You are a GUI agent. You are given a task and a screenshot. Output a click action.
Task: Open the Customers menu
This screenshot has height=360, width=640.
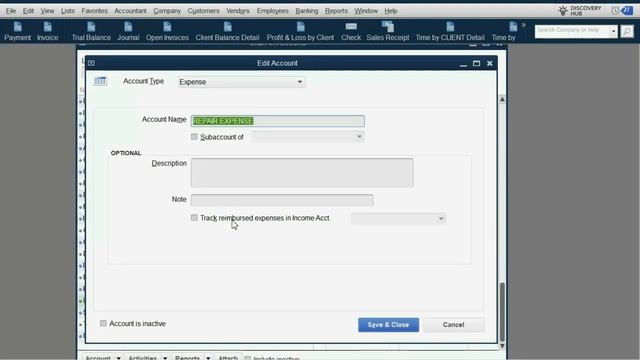click(x=203, y=11)
